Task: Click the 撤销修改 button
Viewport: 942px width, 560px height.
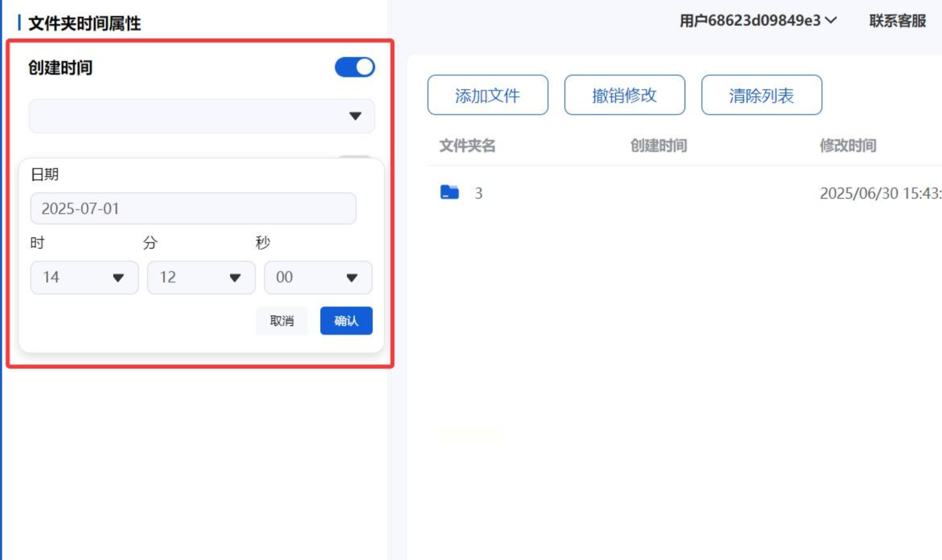Action: pos(624,95)
